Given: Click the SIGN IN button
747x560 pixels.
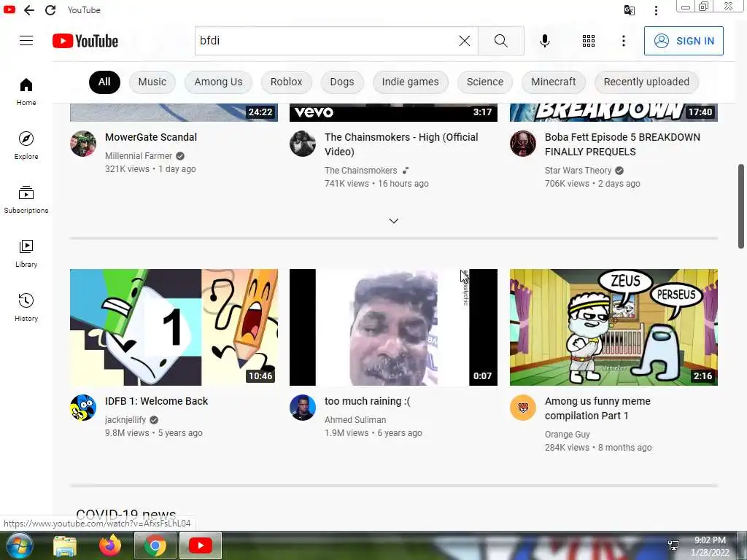Looking at the screenshot, I should pos(684,41).
